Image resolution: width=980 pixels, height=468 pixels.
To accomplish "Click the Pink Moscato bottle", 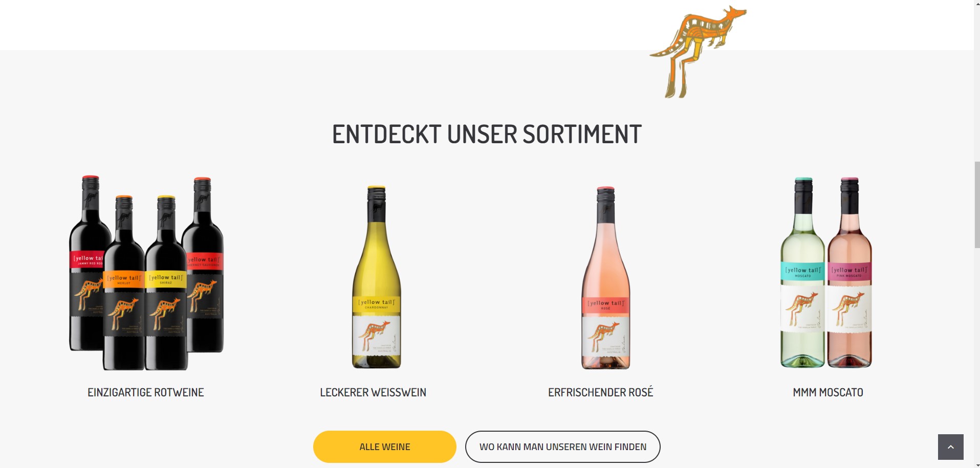I will point(850,273).
